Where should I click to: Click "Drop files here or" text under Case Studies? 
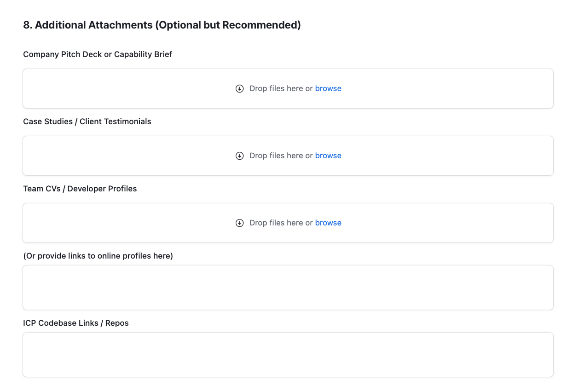(281, 156)
